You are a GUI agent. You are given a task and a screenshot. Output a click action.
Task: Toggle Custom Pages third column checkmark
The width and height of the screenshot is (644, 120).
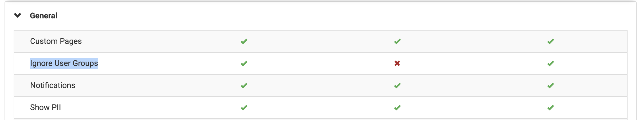click(x=551, y=41)
